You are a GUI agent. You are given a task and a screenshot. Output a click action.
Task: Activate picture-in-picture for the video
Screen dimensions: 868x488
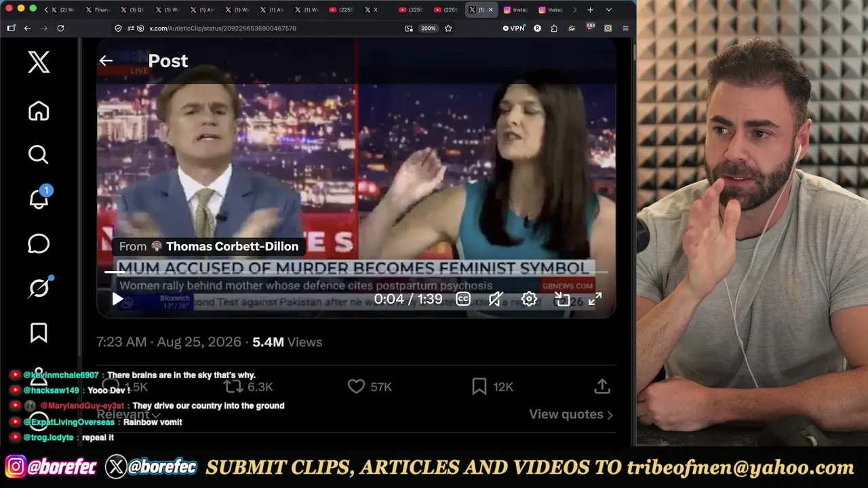pos(562,299)
